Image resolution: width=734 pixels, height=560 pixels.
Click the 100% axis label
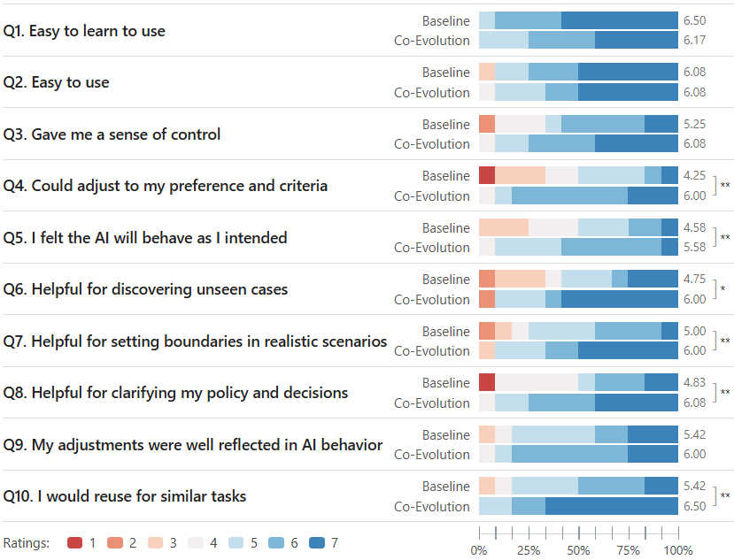coord(678,550)
